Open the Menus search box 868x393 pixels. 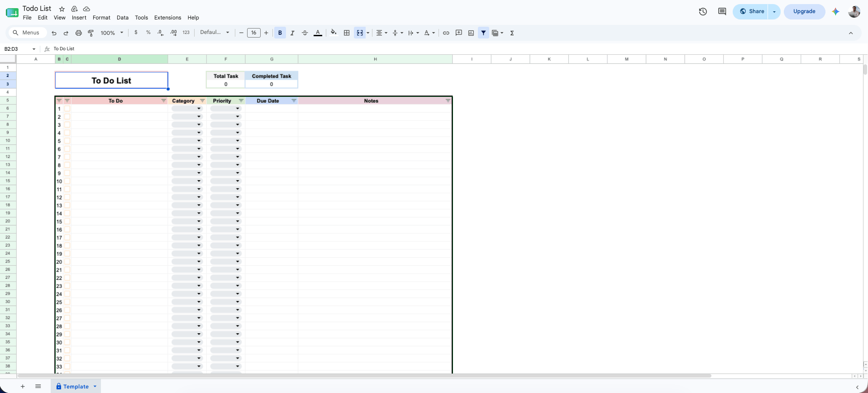click(27, 33)
